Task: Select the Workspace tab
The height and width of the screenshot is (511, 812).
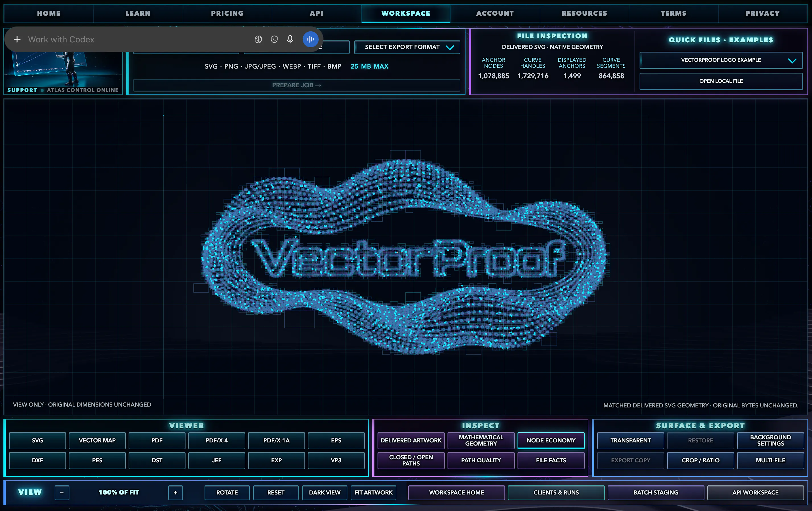Action: coord(406,13)
